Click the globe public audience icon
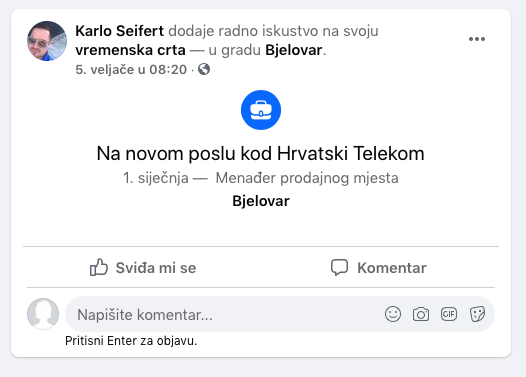 pyautogui.click(x=204, y=69)
